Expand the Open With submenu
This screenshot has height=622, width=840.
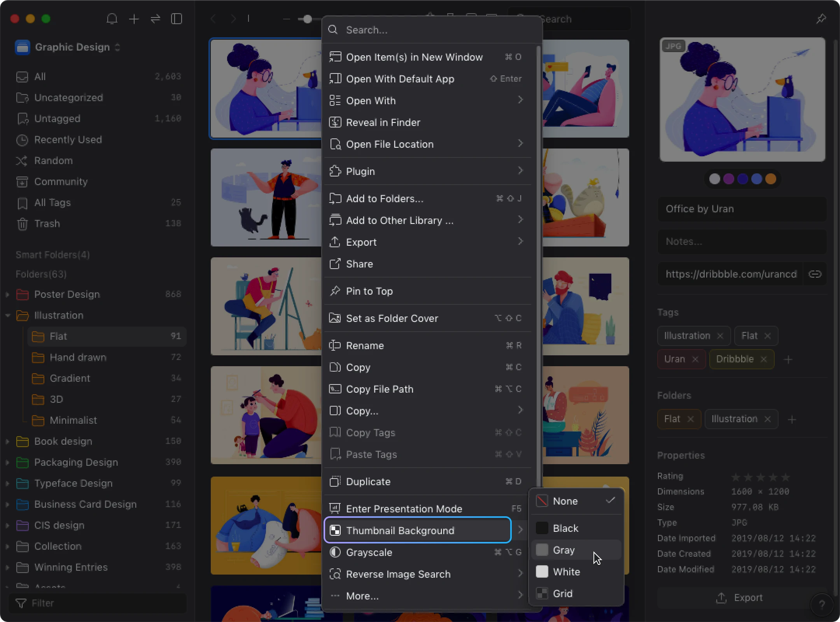520,100
